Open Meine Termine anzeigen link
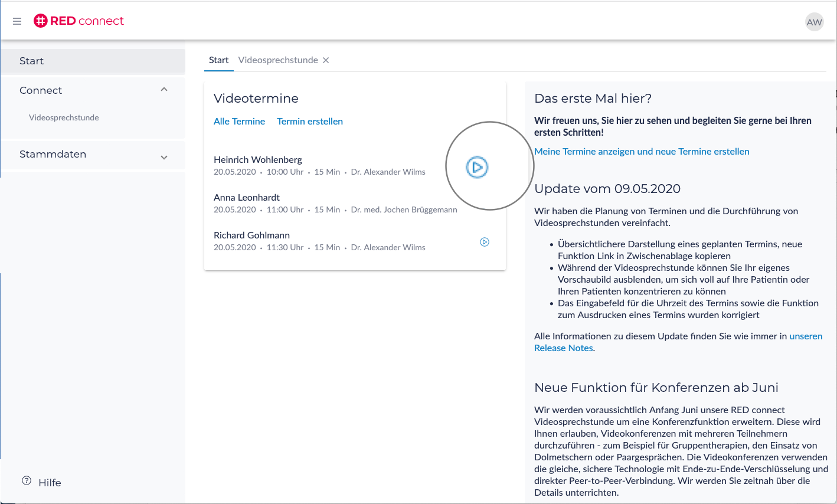This screenshot has width=837, height=504. (x=642, y=152)
